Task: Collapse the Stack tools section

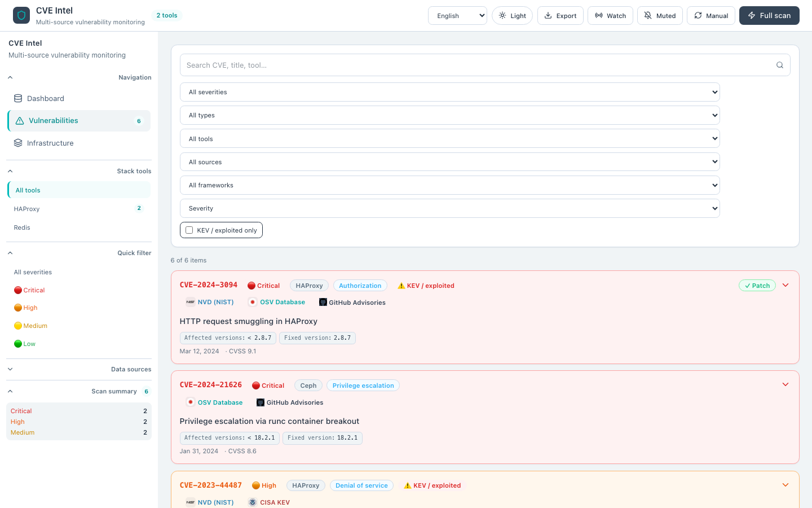Action: (x=79, y=171)
